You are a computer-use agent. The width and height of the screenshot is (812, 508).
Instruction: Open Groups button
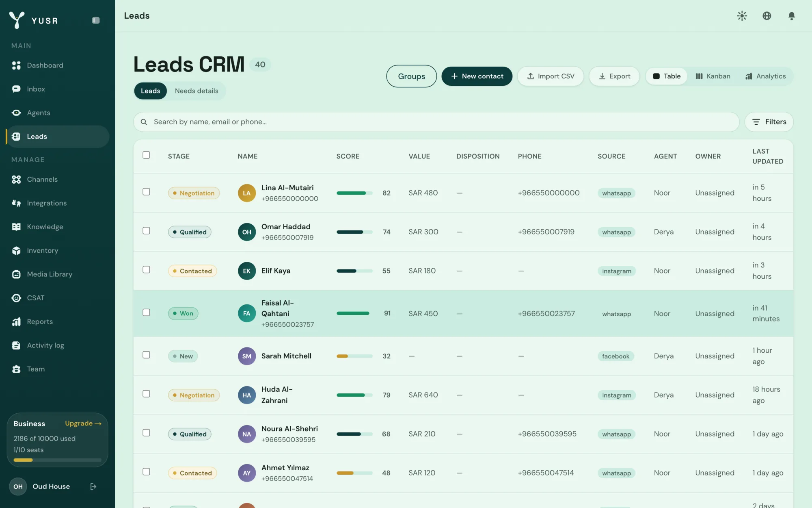coord(411,76)
